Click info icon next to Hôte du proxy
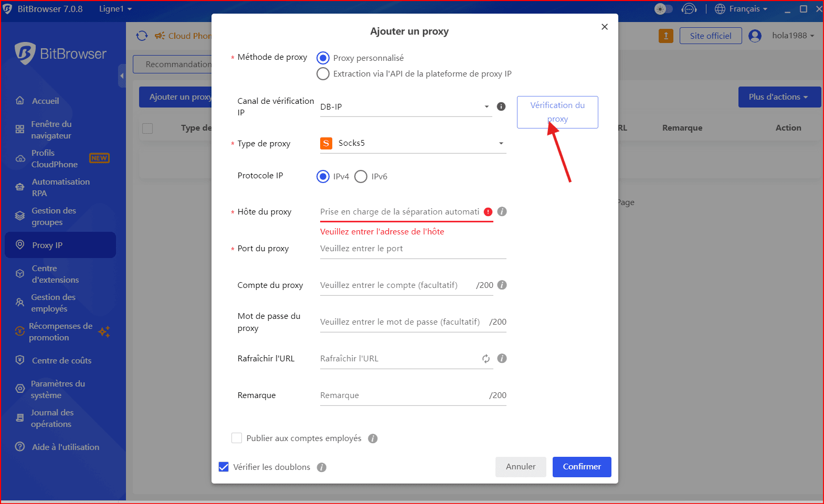The width and height of the screenshot is (824, 504). click(x=502, y=211)
